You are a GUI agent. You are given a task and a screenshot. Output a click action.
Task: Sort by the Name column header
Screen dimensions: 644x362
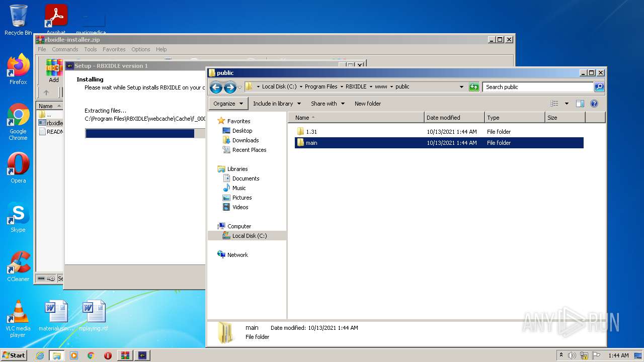(356, 118)
